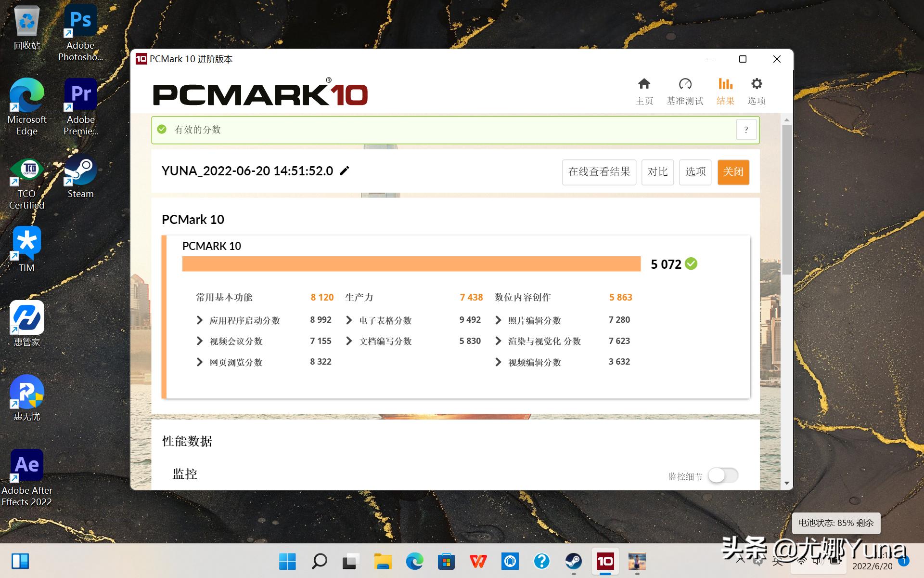Click the question mark help button
Screen dimensions: 924x578
746,130
